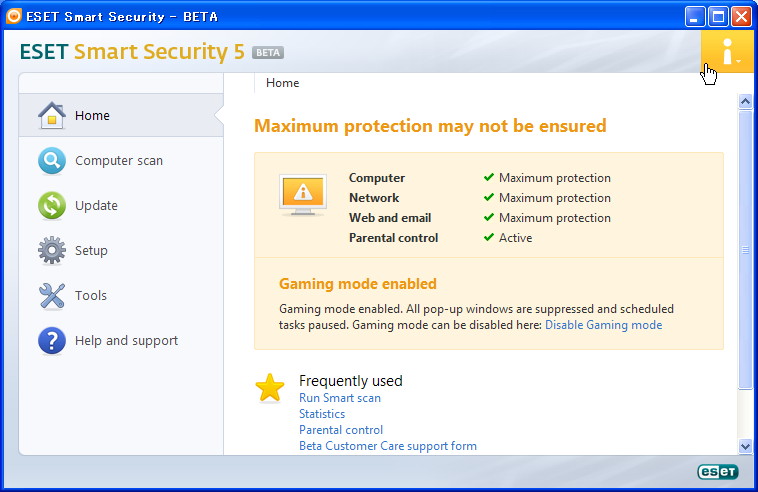
Task: Click the Setup gear icon
Action: tap(52, 251)
